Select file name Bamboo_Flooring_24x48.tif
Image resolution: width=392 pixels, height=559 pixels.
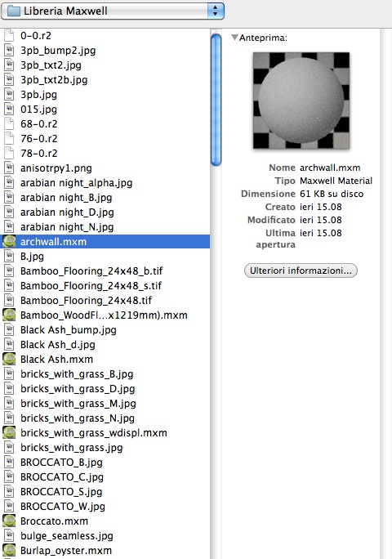(86, 301)
